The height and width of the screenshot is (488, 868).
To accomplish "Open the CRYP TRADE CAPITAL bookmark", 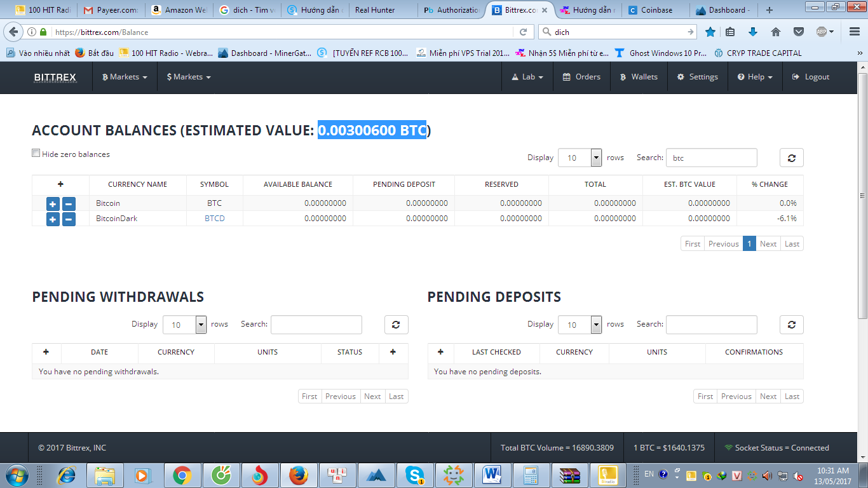I will (758, 53).
